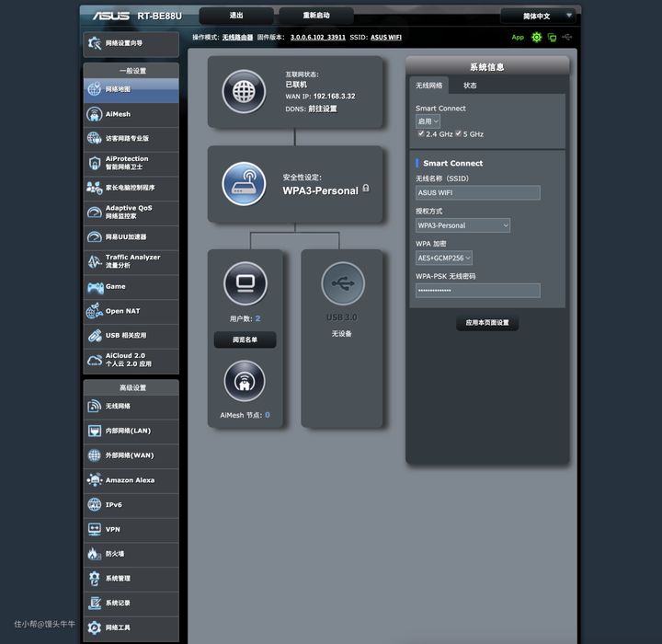The width and height of the screenshot is (662, 644).
Task: Switch to the 状态 tab
Action: point(470,86)
